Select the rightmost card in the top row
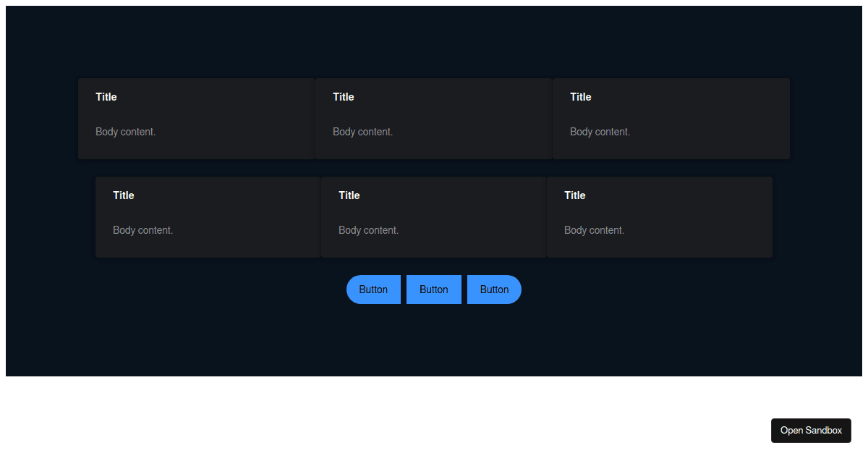The image size is (868, 456). point(671,118)
